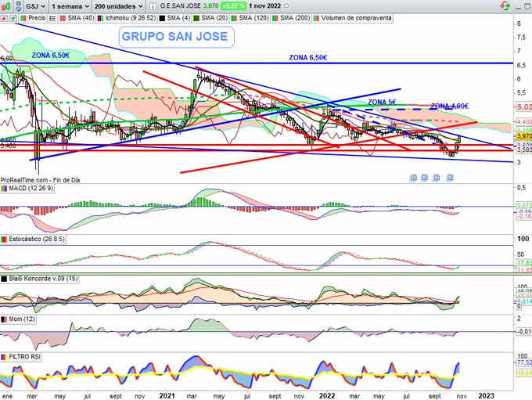Open the GSJ ticker dropdown
Viewport: 532px width, 400px height.
click(x=36, y=6)
